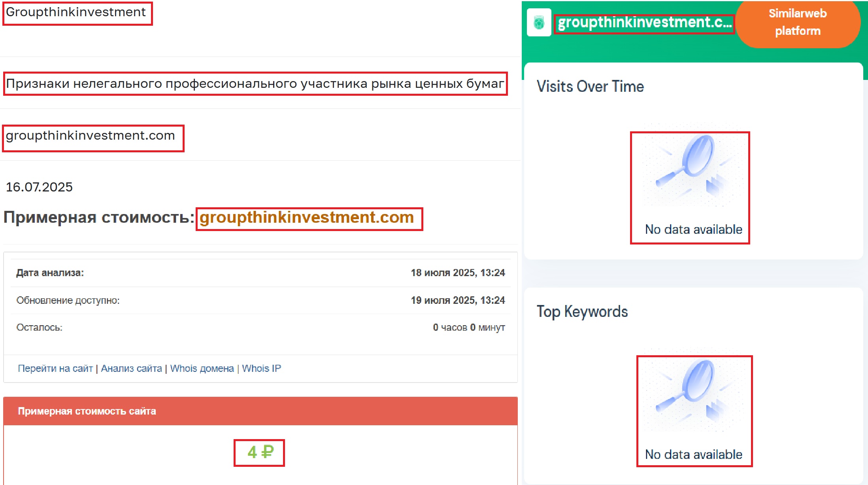Open the Whois IP link
The height and width of the screenshot is (485, 868).
(261, 368)
